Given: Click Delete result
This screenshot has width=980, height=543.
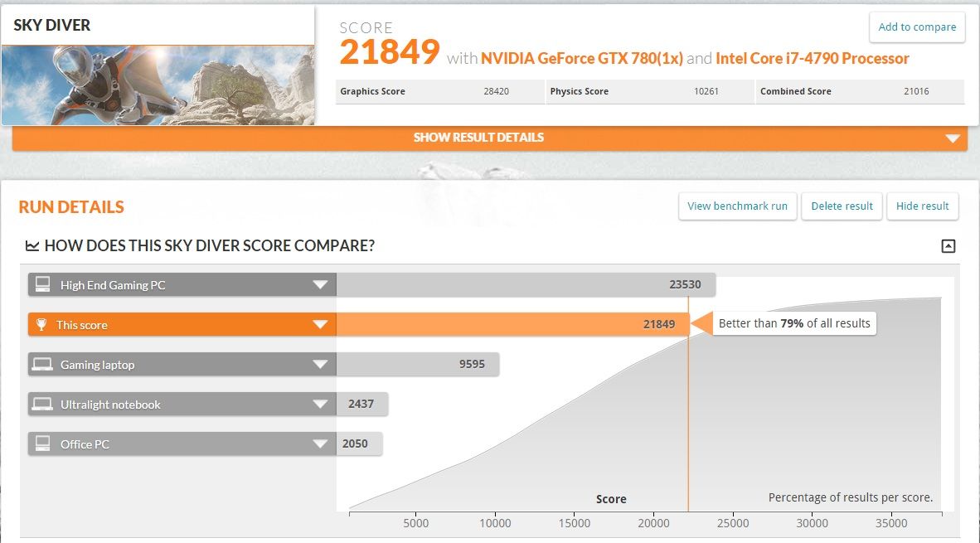Looking at the screenshot, I should tap(842, 206).
